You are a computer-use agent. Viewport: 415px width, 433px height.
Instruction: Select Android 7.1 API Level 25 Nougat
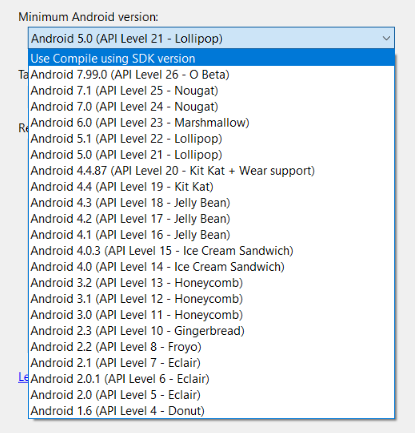[x=212, y=90]
